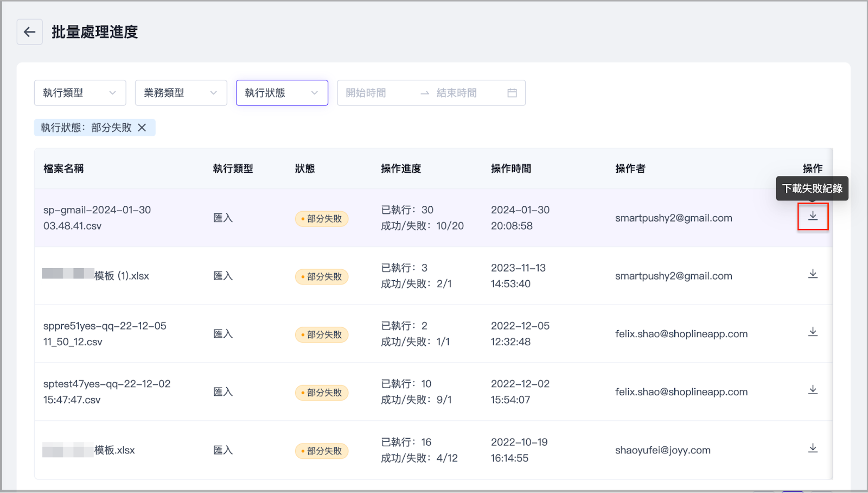The height and width of the screenshot is (493, 868).
Task: Click the sppre51yes-qq-22-12-05 file name
Action: pyautogui.click(x=105, y=333)
